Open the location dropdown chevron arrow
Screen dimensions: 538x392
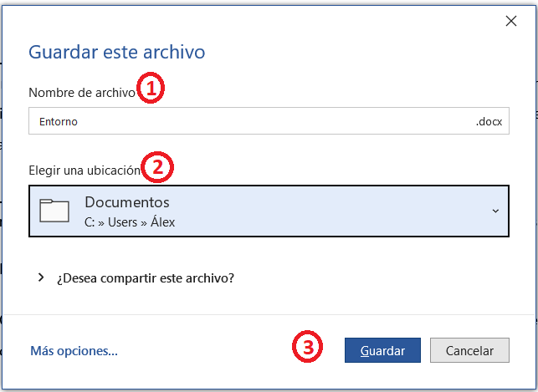[x=495, y=211]
